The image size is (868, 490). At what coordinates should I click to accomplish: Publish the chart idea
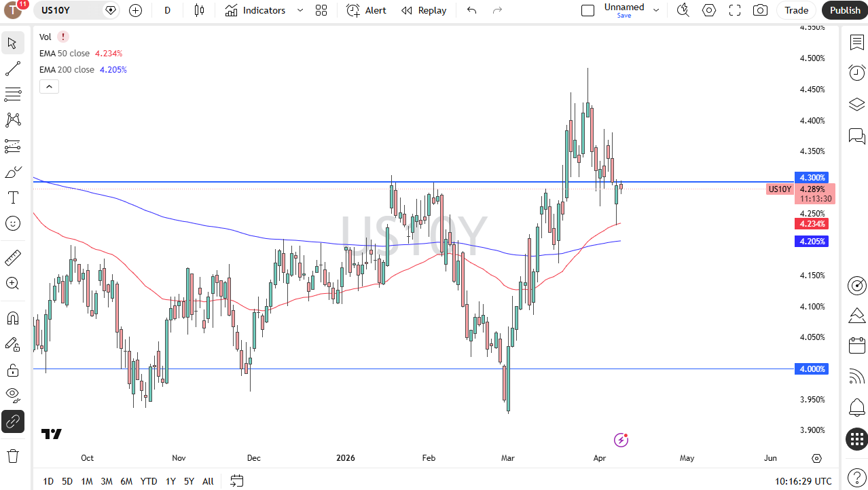click(x=845, y=10)
